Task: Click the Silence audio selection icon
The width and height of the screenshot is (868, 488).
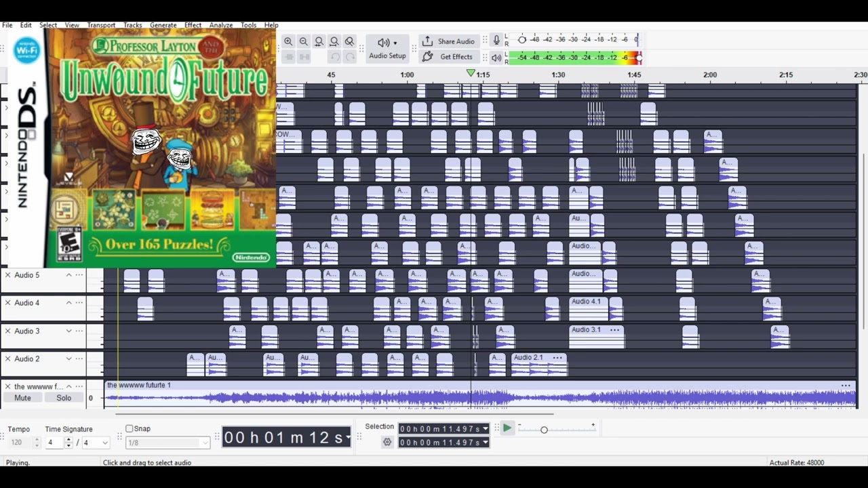Action: point(304,57)
